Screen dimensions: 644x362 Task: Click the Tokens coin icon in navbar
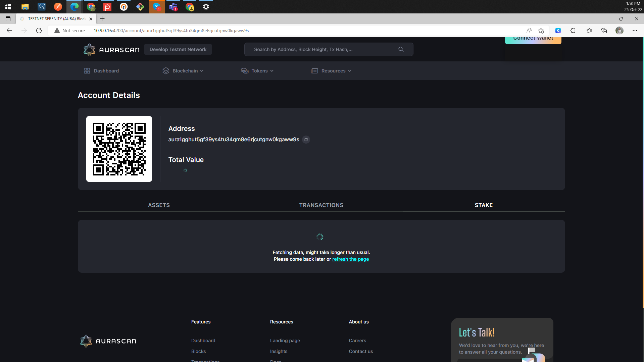click(245, 71)
